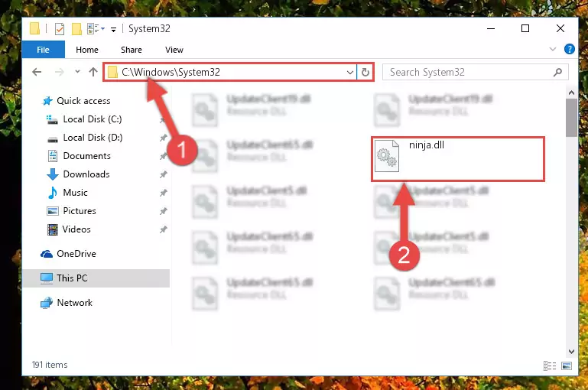Viewport: 588px width, 390px height.
Task: Go up one folder level
Action: (x=93, y=72)
